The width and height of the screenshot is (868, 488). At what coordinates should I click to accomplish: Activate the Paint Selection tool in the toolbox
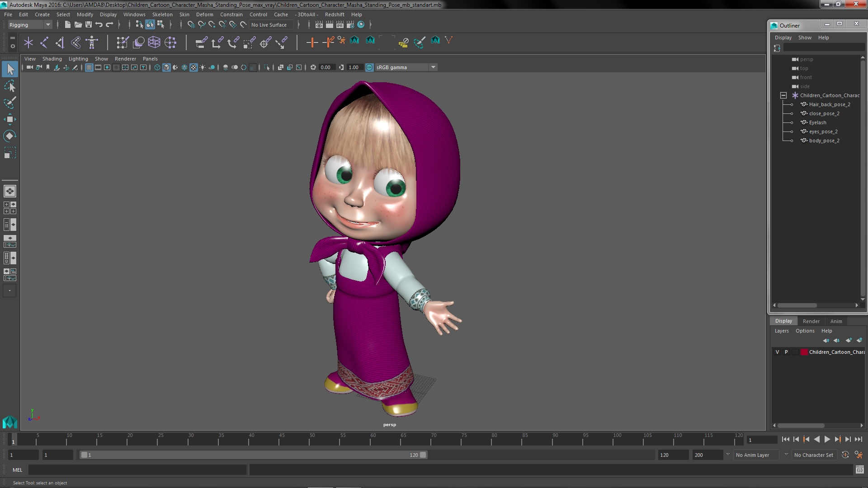[10, 103]
